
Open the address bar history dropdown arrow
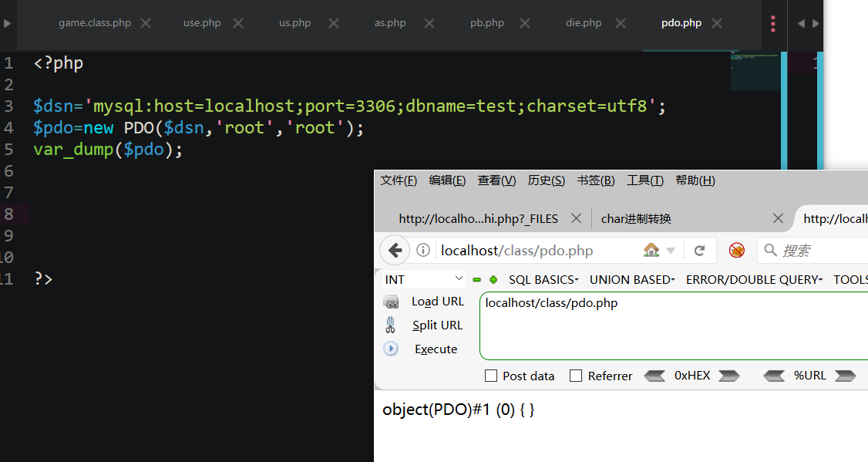[x=671, y=251]
